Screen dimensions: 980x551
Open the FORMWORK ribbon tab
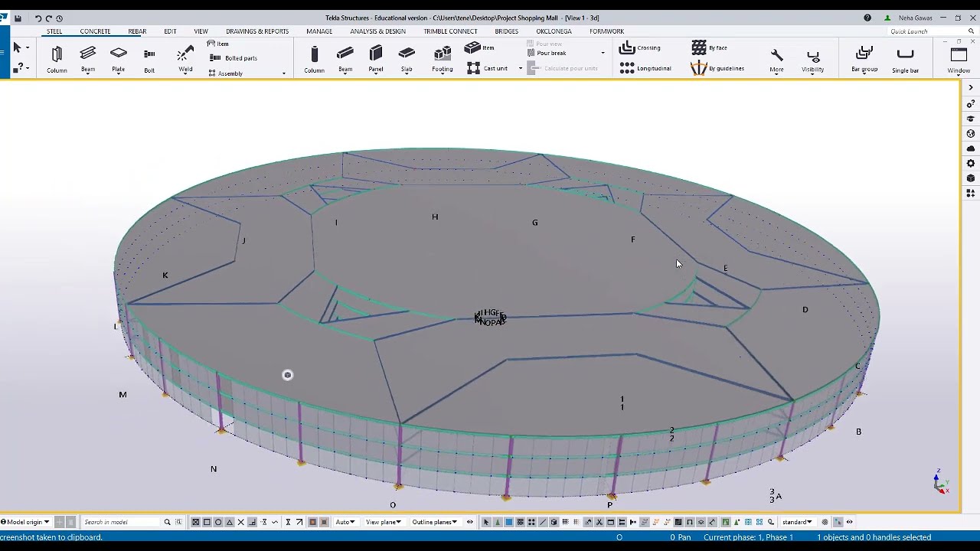click(x=607, y=31)
